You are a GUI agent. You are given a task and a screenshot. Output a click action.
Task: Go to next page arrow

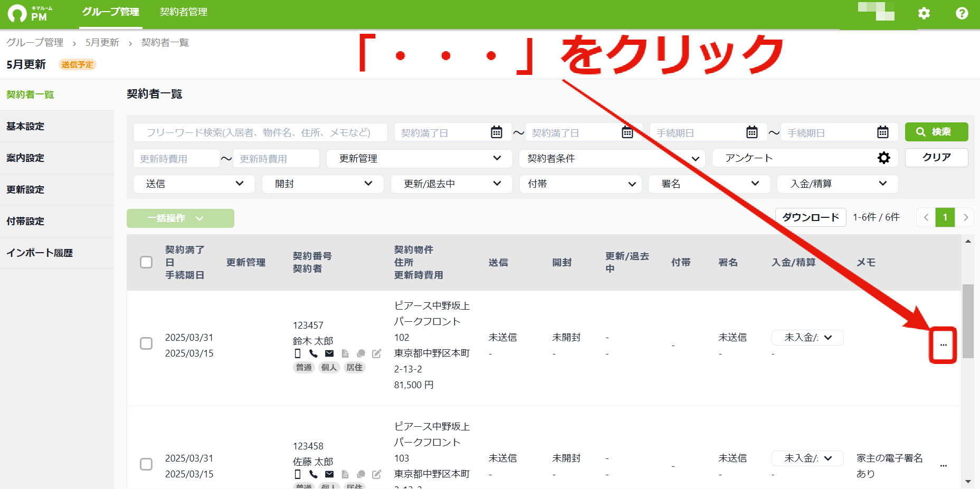(966, 217)
